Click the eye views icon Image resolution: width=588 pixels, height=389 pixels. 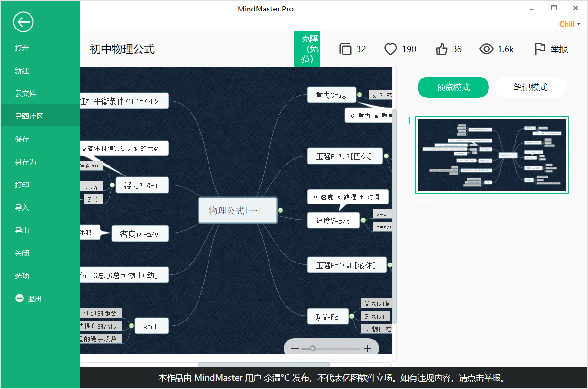486,49
